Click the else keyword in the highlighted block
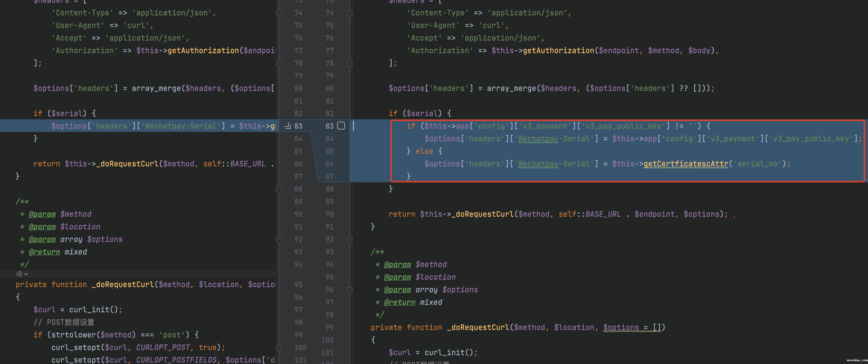This screenshot has height=364, width=868. [x=424, y=151]
